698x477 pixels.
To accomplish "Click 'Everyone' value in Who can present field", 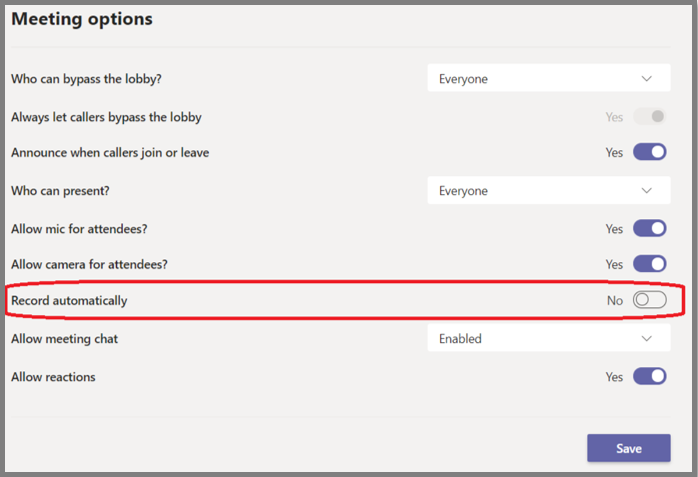I will (463, 191).
